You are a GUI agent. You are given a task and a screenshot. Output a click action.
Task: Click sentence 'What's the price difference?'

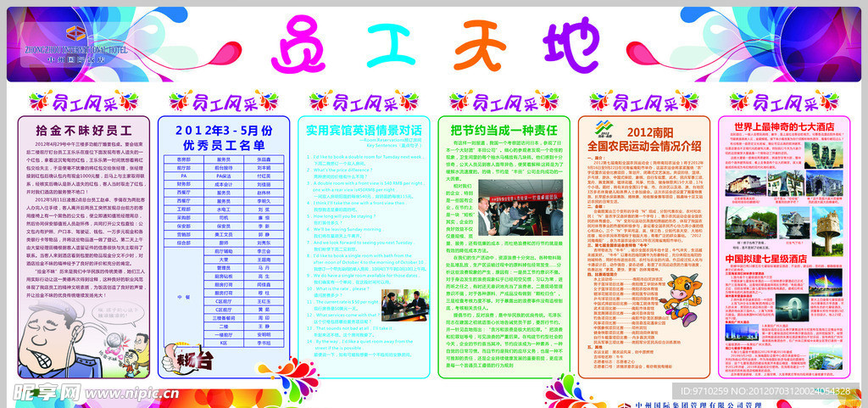pos(342,170)
